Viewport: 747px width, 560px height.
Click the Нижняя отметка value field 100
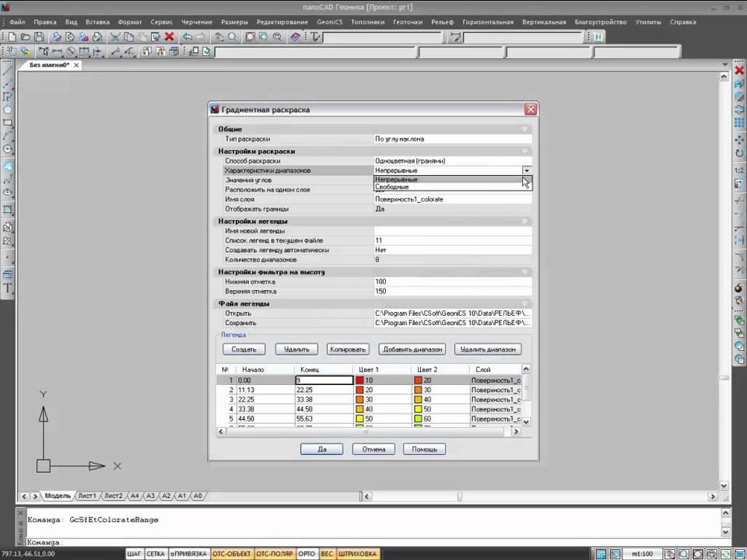coord(453,282)
